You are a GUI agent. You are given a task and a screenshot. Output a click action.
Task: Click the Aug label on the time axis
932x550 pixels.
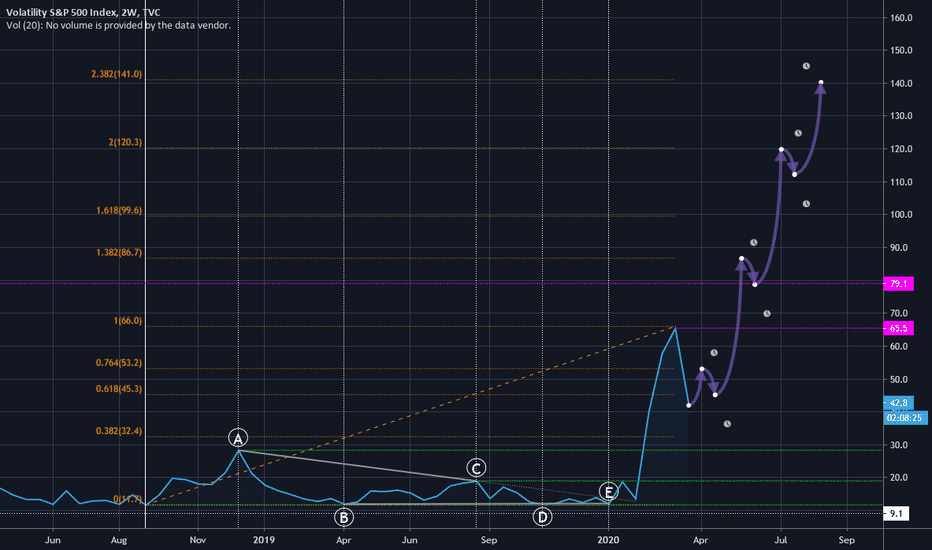(x=119, y=540)
